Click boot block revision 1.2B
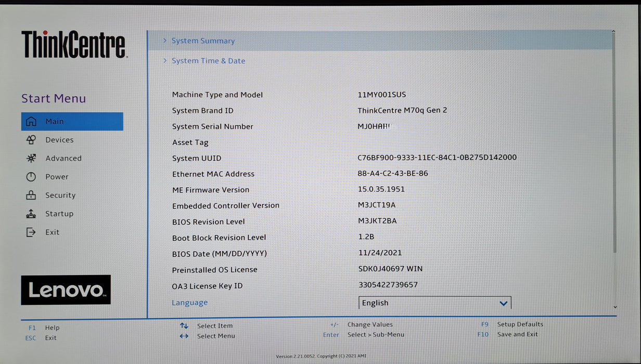Image resolution: width=641 pixels, height=364 pixels. 366,237
